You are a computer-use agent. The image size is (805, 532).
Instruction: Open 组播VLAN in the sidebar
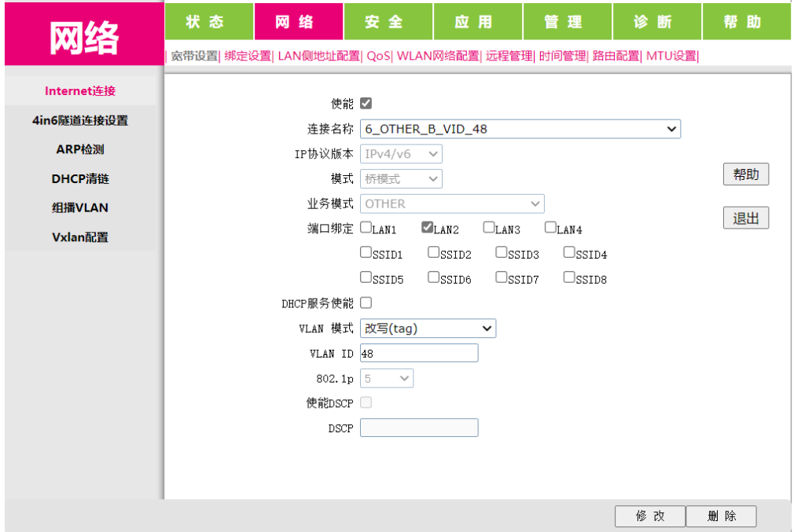pos(80,207)
